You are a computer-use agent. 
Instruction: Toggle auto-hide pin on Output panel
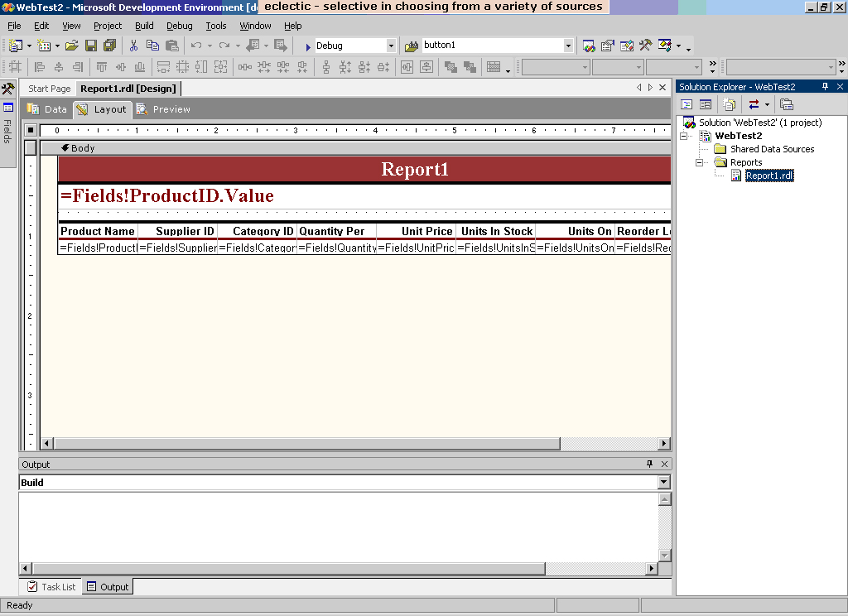click(x=649, y=464)
